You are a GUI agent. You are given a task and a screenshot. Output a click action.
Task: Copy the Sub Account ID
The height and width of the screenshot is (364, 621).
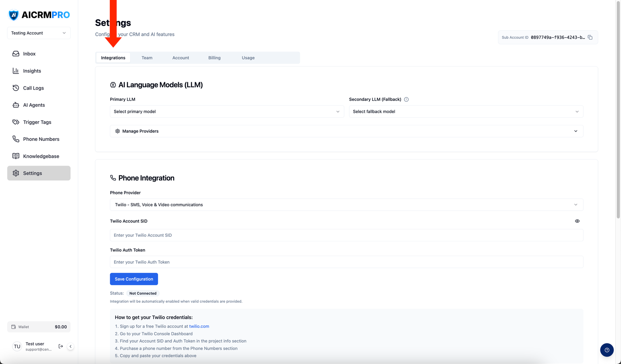(590, 37)
